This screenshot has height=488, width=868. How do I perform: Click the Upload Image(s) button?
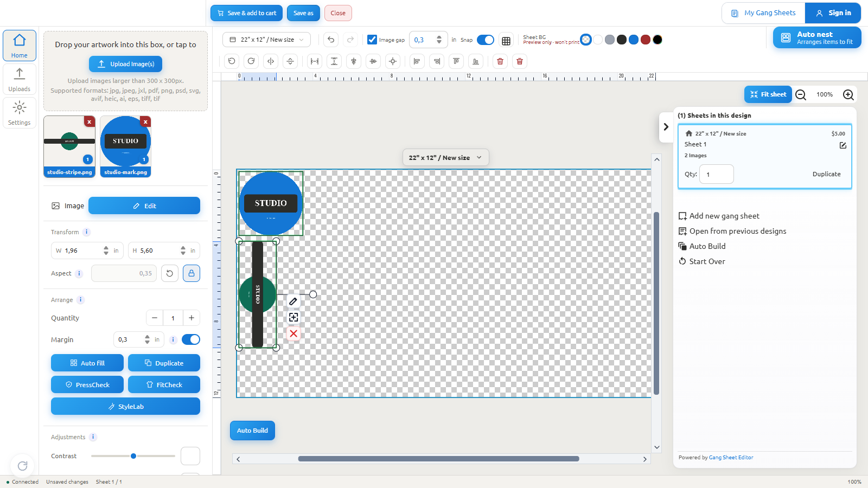[x=125, y=64]
